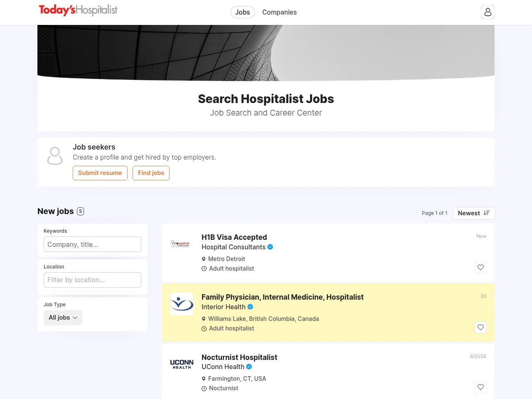Visit the Interior Health company link
The height and width of the screenshot is (399, 532).
click(x=224, y=307)
